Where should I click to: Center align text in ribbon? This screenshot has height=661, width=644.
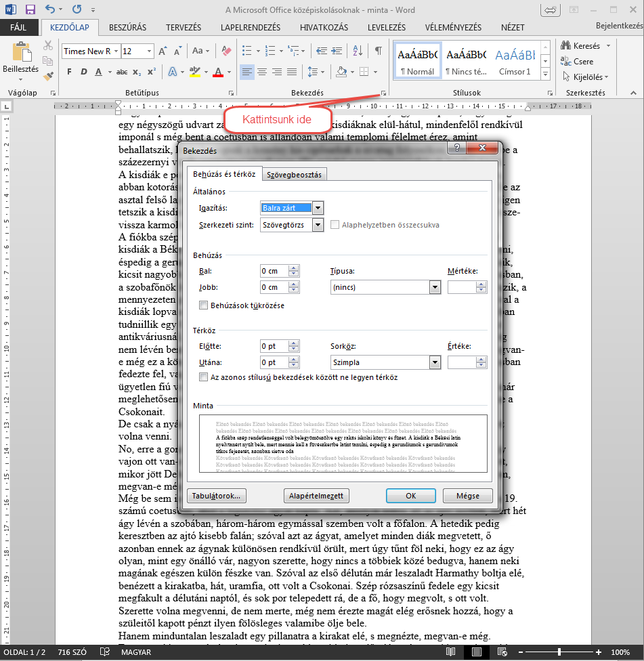tap(261, 72)
